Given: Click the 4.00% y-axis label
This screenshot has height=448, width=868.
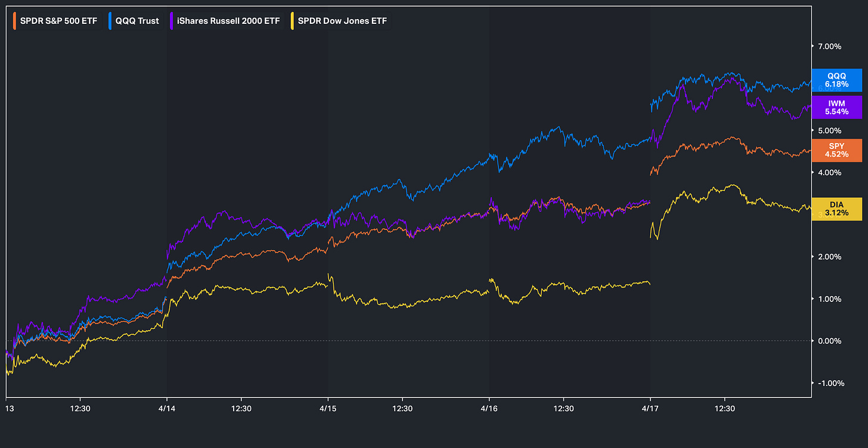Looking at the screenshot, I should (x=829, y=173).
